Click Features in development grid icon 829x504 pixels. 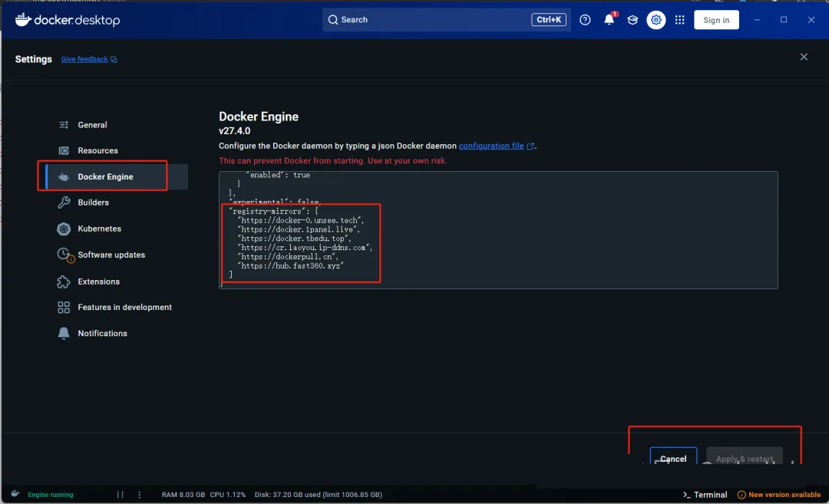click(x=64, y=308)
